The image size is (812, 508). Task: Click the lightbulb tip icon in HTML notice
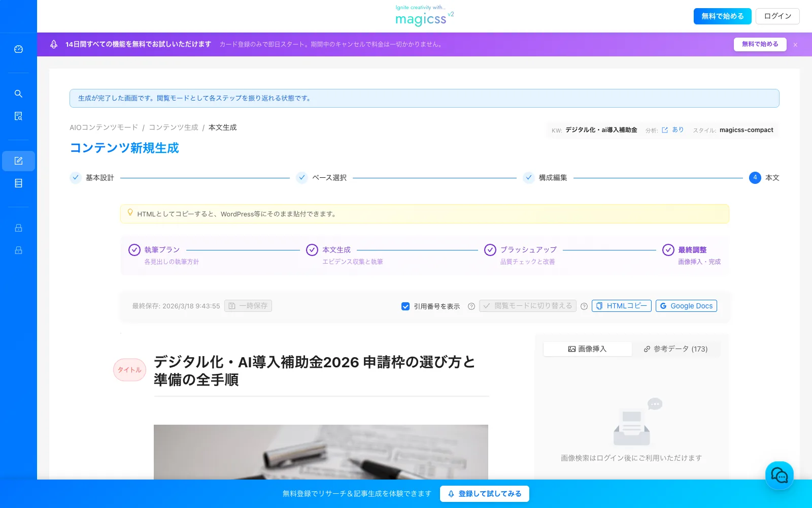point(130,212)
